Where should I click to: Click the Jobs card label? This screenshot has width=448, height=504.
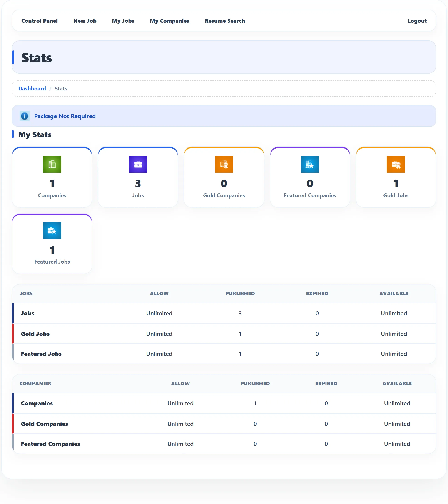pyautogui.click(x=138, y=195)
